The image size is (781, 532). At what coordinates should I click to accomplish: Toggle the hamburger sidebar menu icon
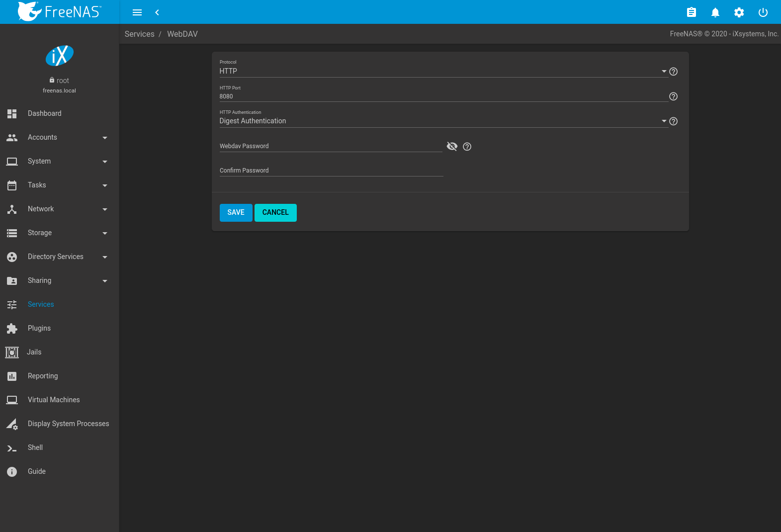pyautogui.click(x=137, y=12)
